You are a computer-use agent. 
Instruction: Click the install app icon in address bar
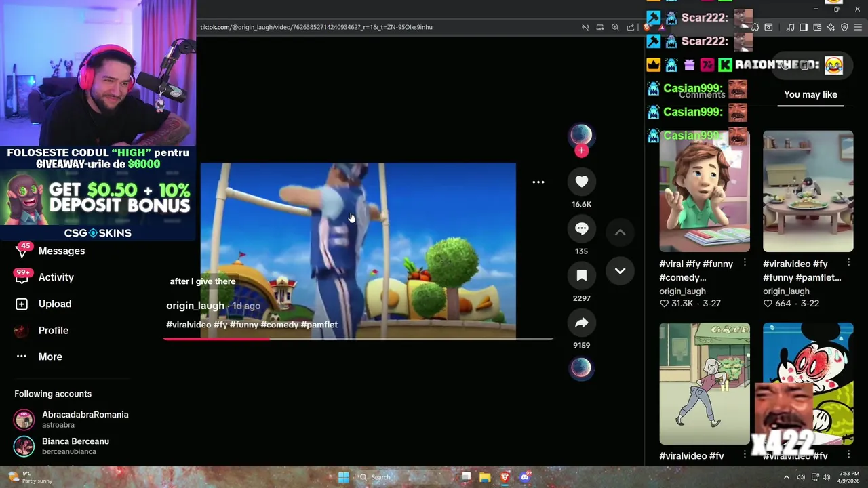(599, 27)
